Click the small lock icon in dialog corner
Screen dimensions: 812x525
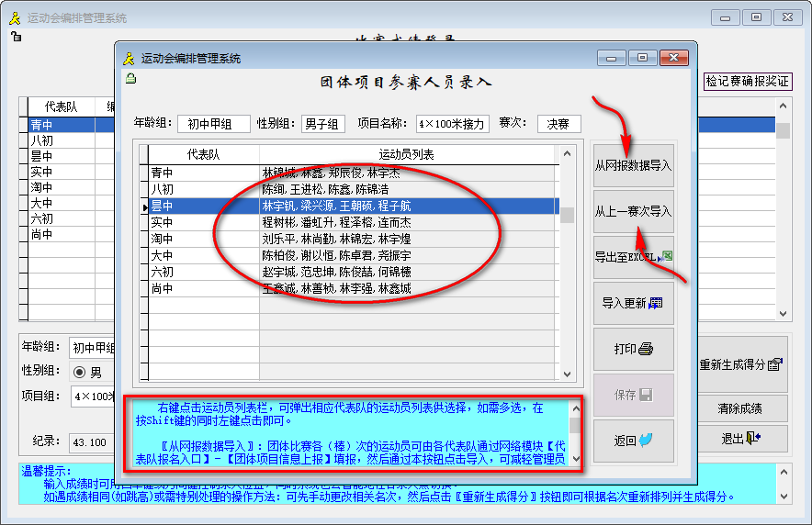tap(131, 79)
